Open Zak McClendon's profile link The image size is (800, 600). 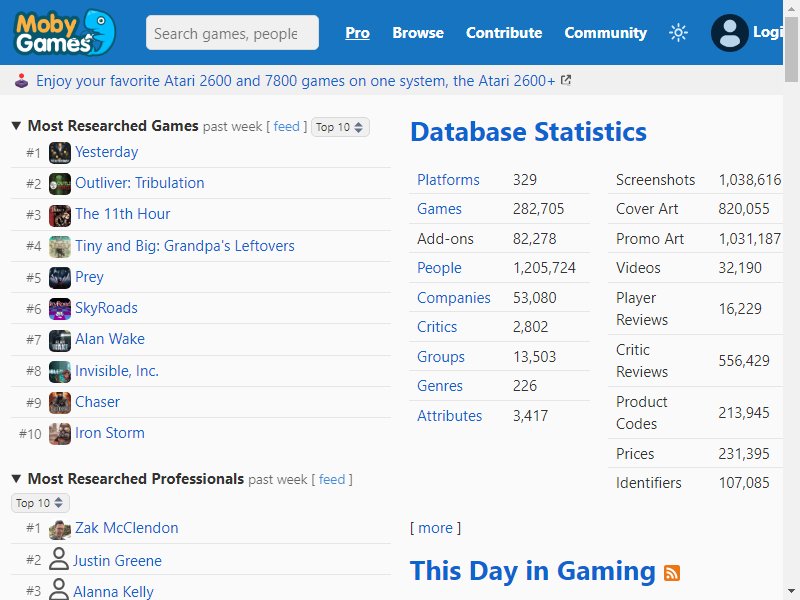(127, 528)
